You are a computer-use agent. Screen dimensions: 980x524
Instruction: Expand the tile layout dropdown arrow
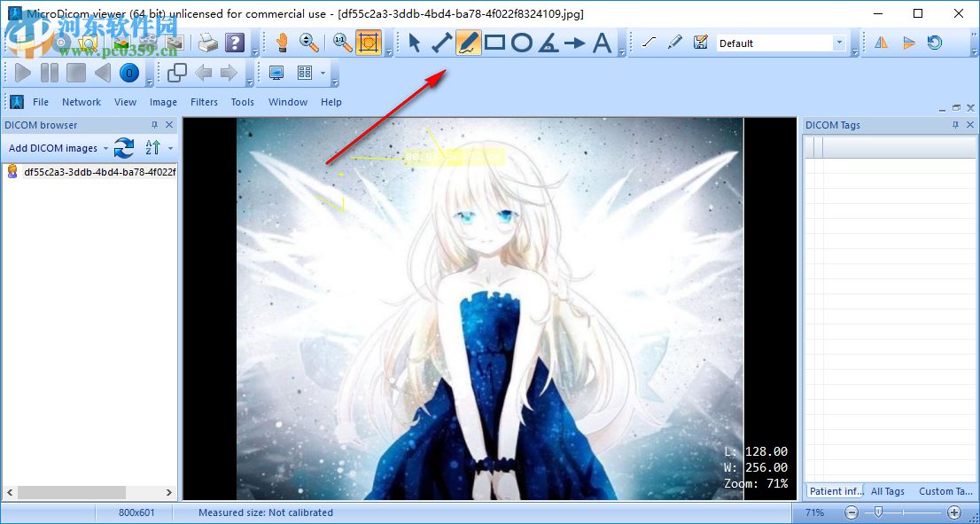point(323,74)
